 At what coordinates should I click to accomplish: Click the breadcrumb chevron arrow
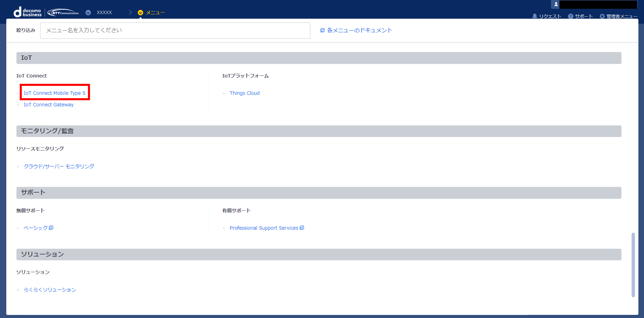pos(130,12)
